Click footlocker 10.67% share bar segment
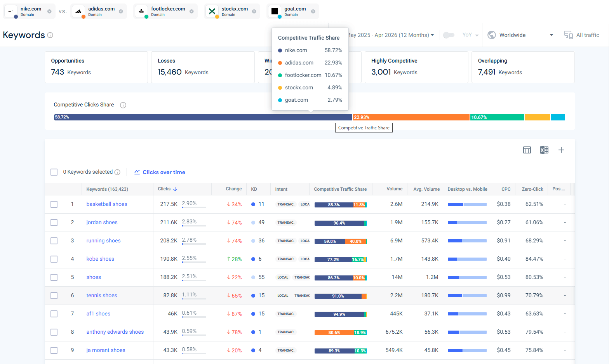The width and height of the screenshot is (609, 364). click(498, 117)
